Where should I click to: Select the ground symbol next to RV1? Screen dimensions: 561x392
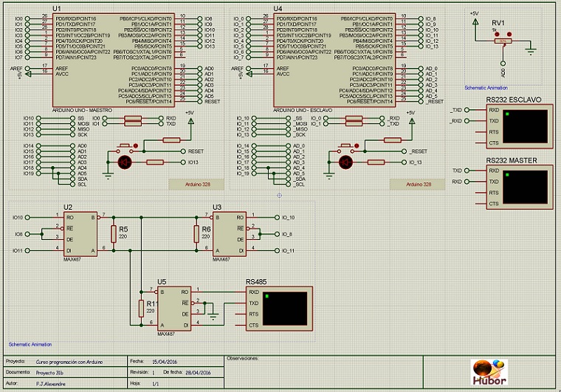tap(531, 51)
